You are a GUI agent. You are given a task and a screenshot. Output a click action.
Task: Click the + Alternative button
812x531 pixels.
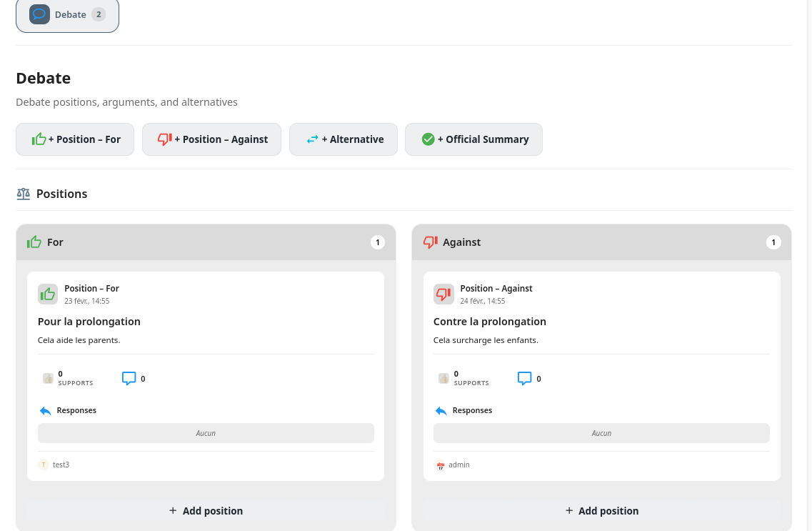click(x=343, y=139)
